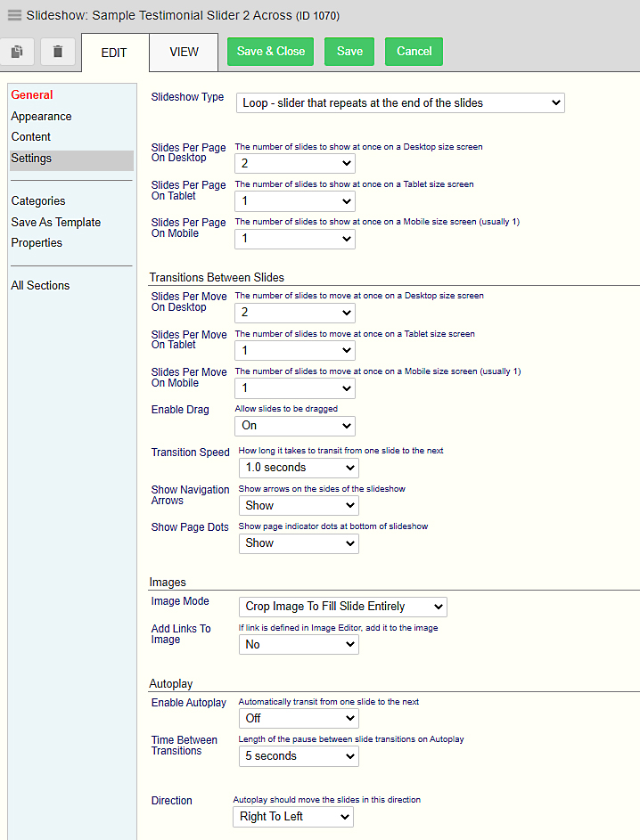
Task: Open Slides Per Page On Mobile dropdown
Action: [295, 239]
